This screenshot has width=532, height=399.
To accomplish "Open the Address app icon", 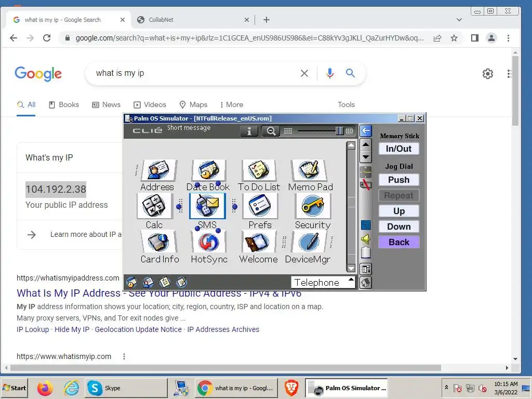I will pos(158,170).
